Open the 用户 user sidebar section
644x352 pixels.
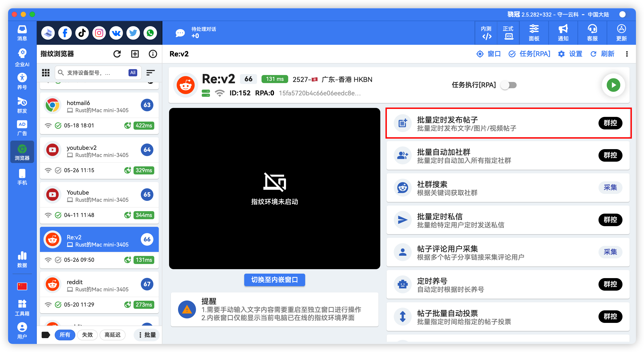22,331
